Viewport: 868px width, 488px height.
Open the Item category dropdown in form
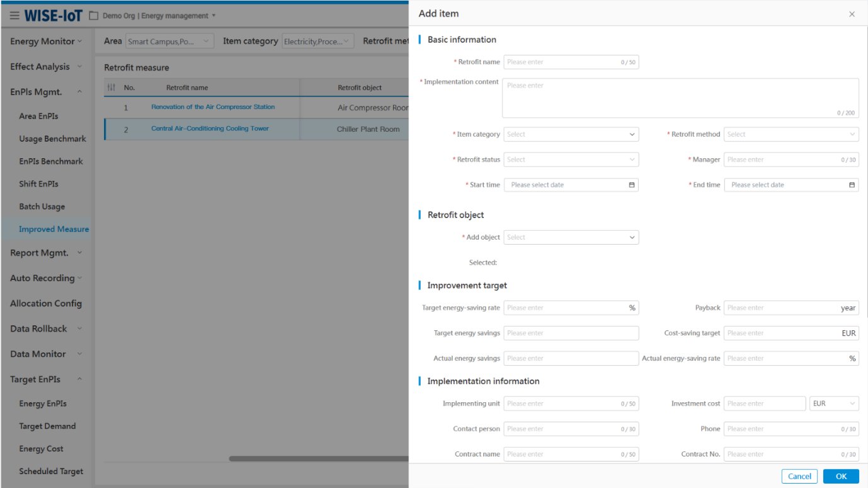(571, 134)
